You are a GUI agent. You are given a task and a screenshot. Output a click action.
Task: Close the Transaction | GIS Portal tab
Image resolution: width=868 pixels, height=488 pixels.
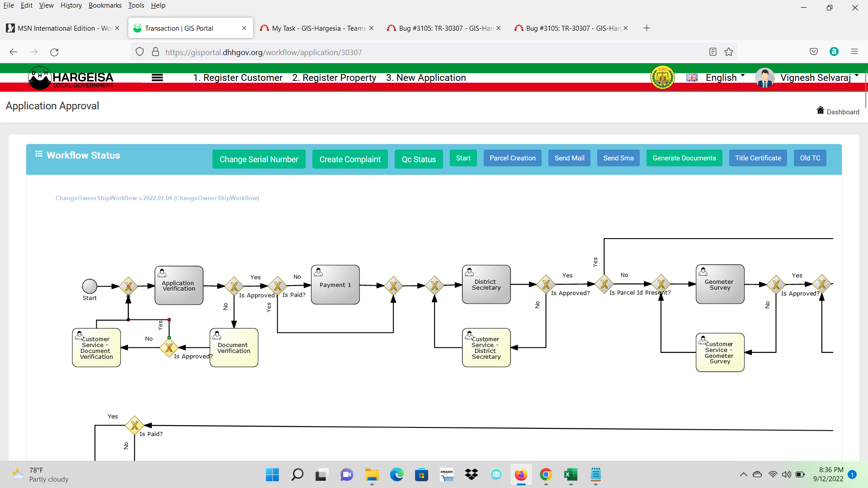(x=244, y=28)
